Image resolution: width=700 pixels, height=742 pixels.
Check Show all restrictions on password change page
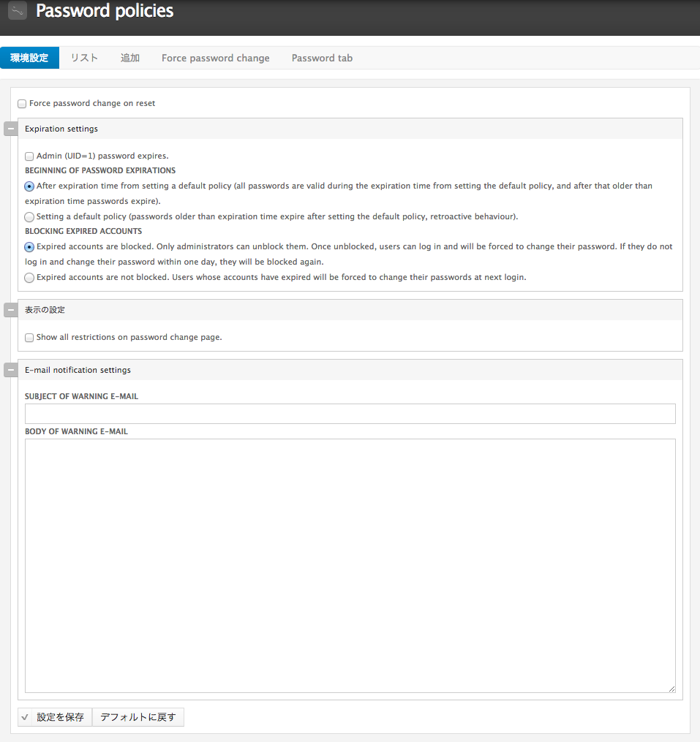(29, 338)
